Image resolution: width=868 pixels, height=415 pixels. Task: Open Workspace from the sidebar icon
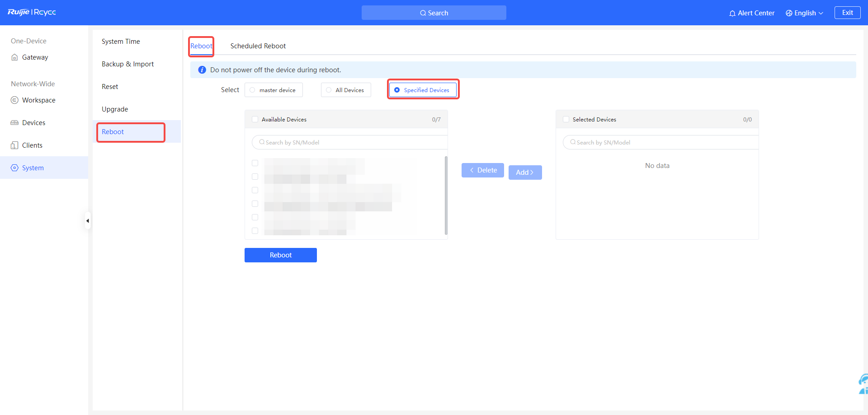pos(14,100)
